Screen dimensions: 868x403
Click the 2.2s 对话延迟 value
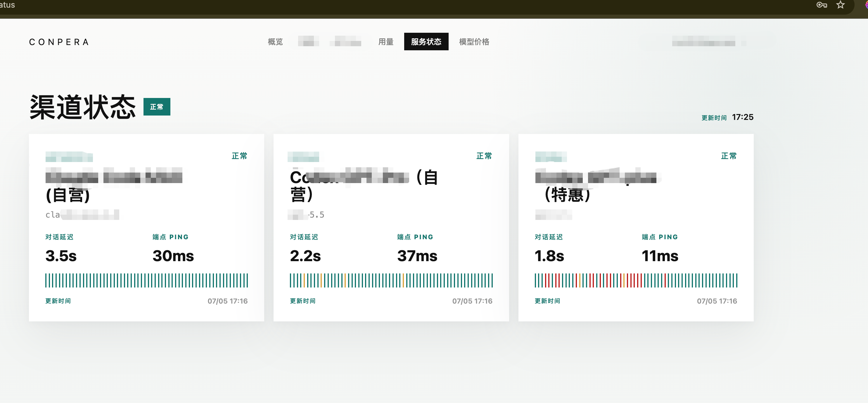[305, 256]
